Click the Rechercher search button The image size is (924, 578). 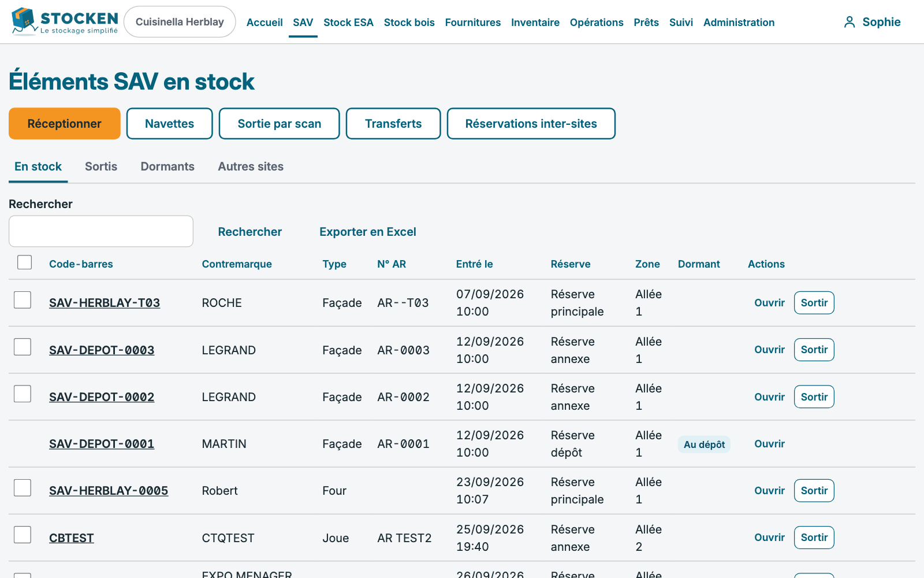click(x=250, y=232)
